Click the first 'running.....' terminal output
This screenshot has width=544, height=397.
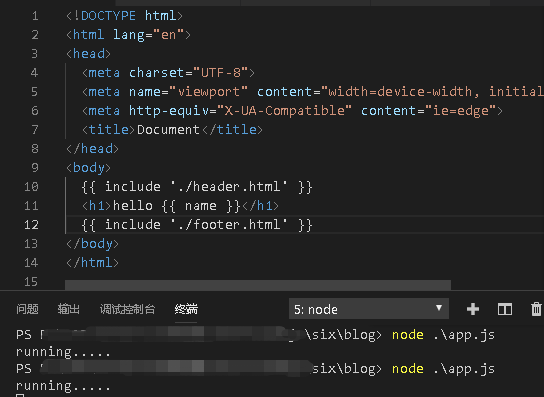(63, 352)
